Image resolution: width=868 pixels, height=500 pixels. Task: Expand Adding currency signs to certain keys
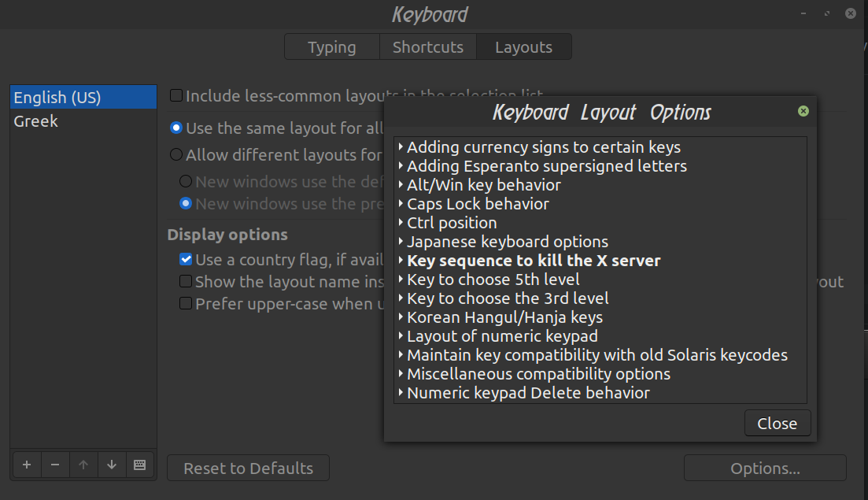[x=401, y=146]
